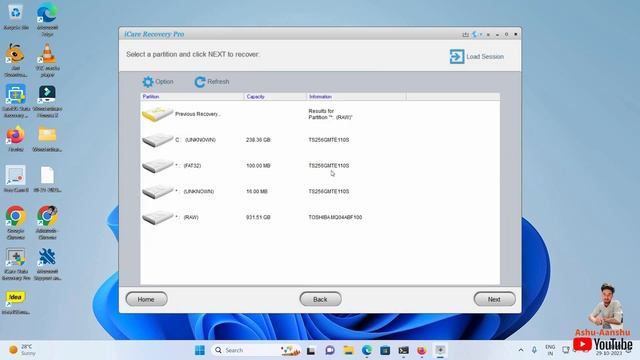Open the Terminal app in taskbar
The height and width of the screenshot is (360, 640).
click(x=403, y=350)
